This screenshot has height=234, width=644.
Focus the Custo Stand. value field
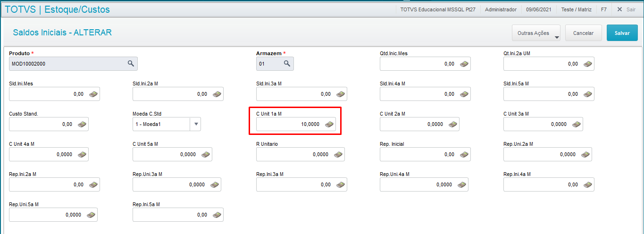coord(49,124)
